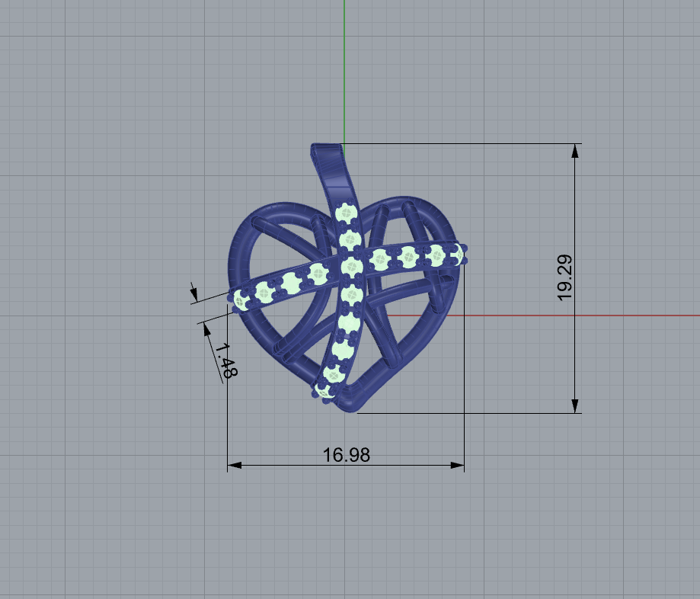Image resolution: width=700 pixels, height=599 pixels.
Task: Click the center gem where the bands cross
Action: [351, 267]
